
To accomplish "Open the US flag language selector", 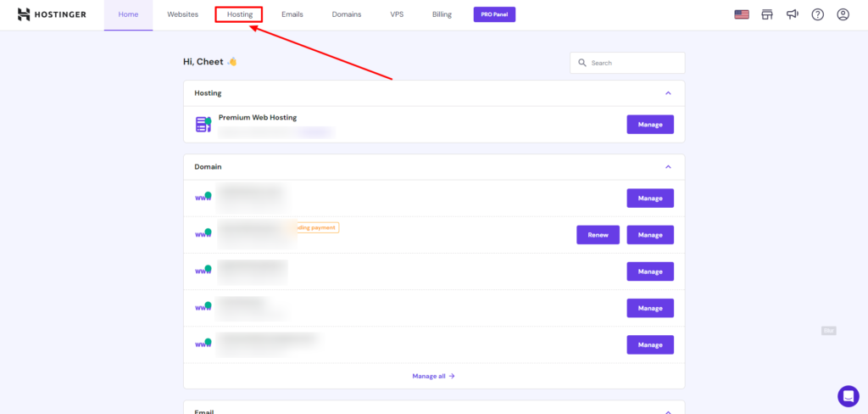I will pos(742,14).
